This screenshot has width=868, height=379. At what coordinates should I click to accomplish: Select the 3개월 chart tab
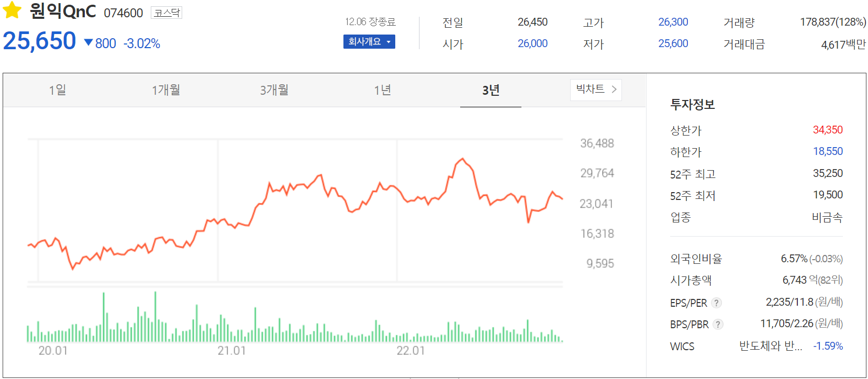pos(274,90)
